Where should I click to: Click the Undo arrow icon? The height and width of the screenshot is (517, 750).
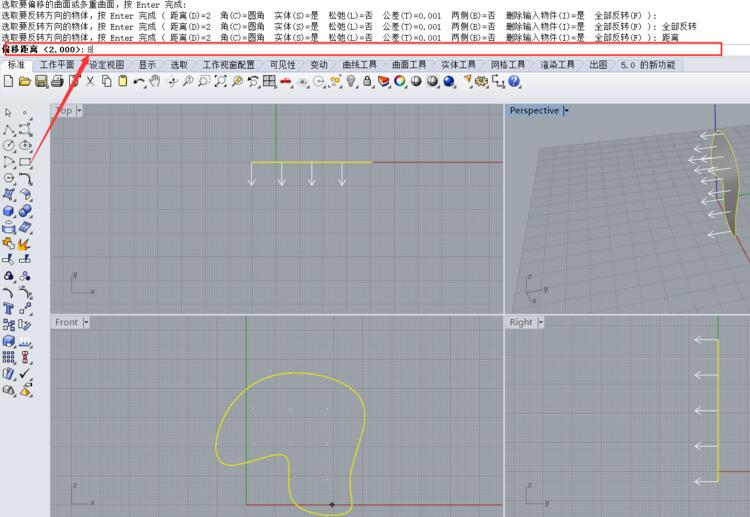139,81
